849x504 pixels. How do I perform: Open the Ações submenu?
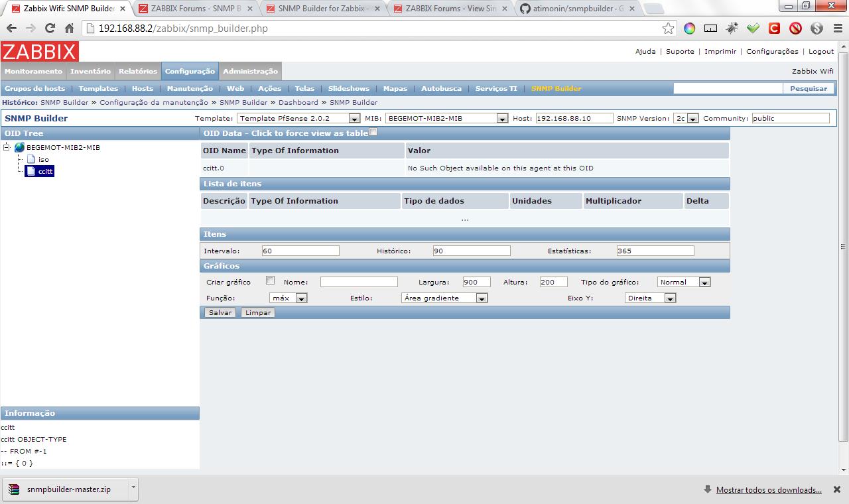[269, 88]
